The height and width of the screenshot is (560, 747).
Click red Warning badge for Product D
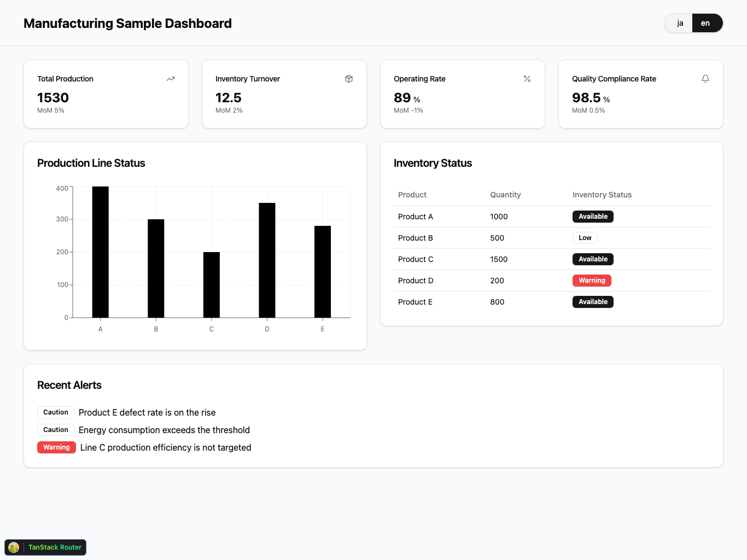pos(592,281)
